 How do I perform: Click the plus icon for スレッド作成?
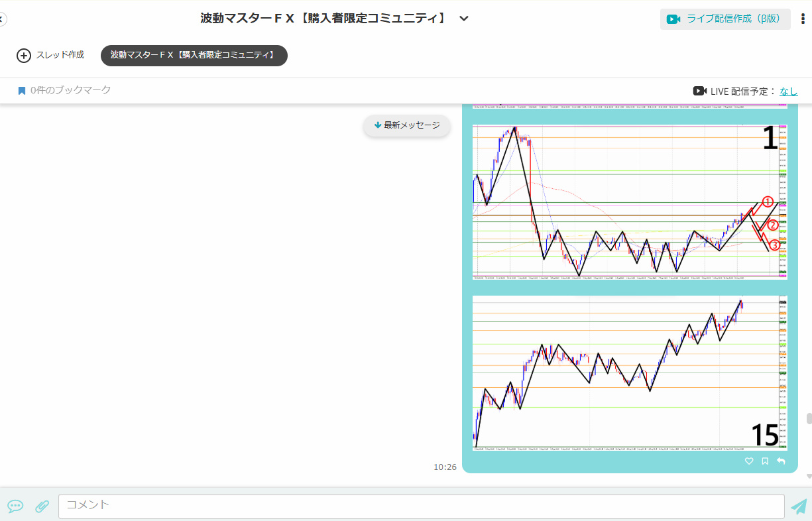[24, 56]
